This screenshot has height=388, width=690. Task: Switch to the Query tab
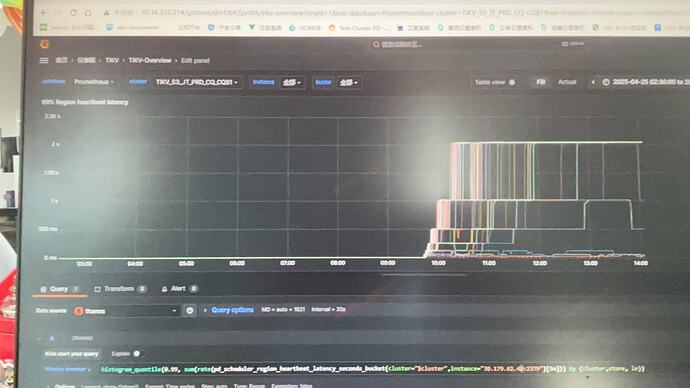point(59,289)
